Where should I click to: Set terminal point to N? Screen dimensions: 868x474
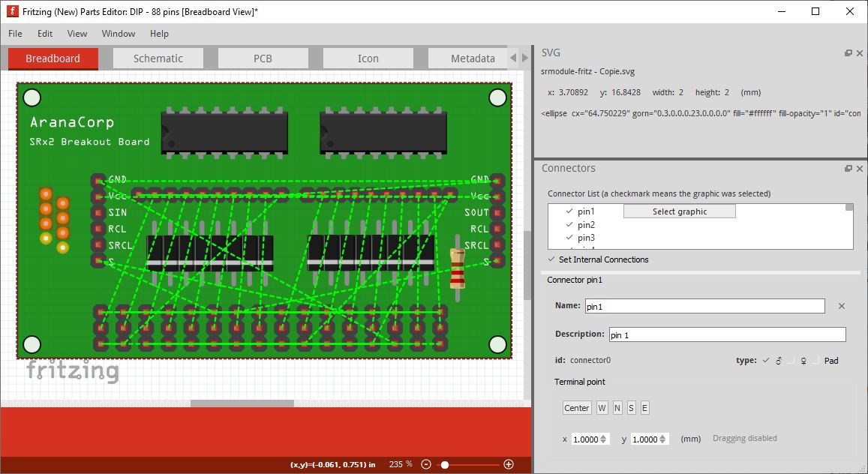[617, 408]
